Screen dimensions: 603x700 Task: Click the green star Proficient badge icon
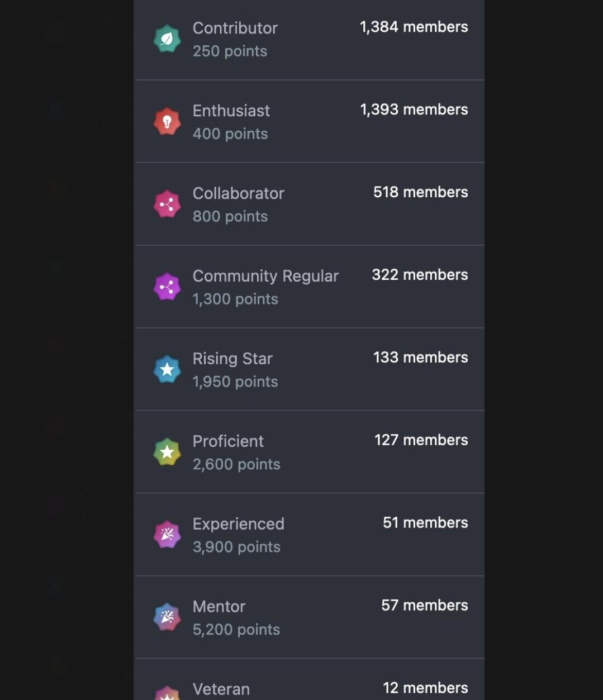pos(167,453)
